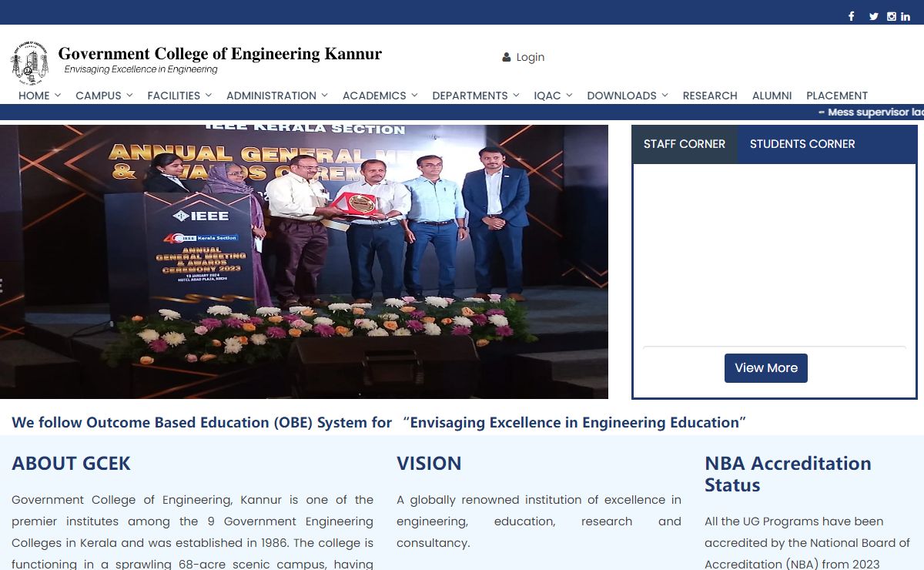The width and height of the screenshot is (924, 570).
Task: Expand the FACILITIES dropdown arrow
Action: pos(208,96)
